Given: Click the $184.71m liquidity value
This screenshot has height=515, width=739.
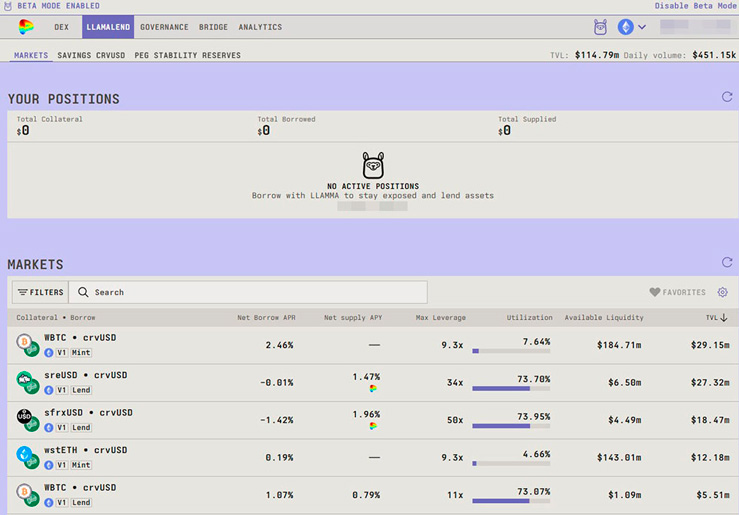Looking at the screenshot, I should click(x=619, y=345).
